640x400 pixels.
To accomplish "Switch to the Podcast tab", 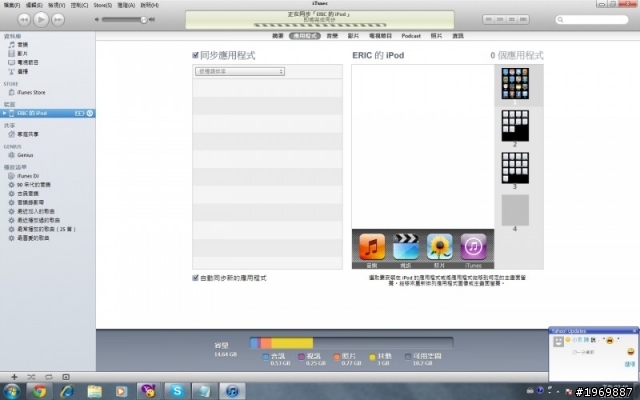I will [x=411, y=36].
